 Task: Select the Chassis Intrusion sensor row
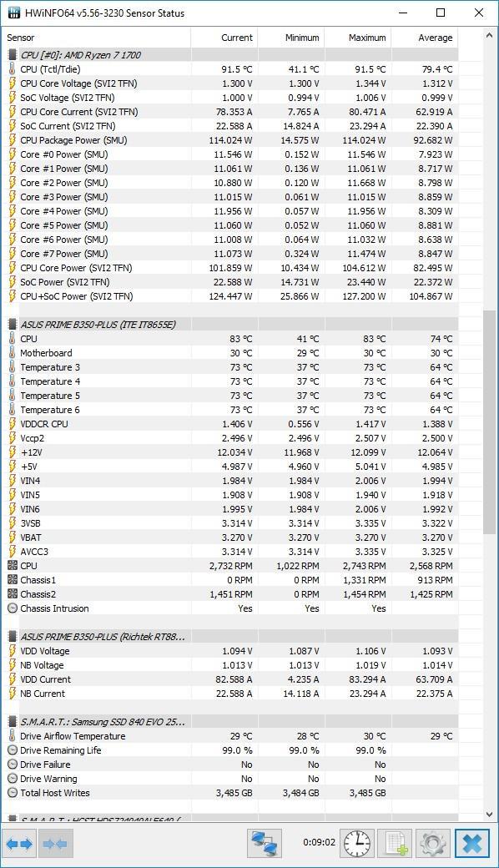[x=229, y=608]
